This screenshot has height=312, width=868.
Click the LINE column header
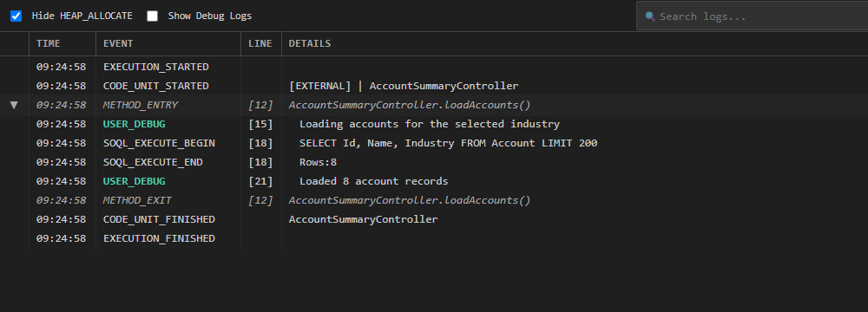click(x=260, y=43)
